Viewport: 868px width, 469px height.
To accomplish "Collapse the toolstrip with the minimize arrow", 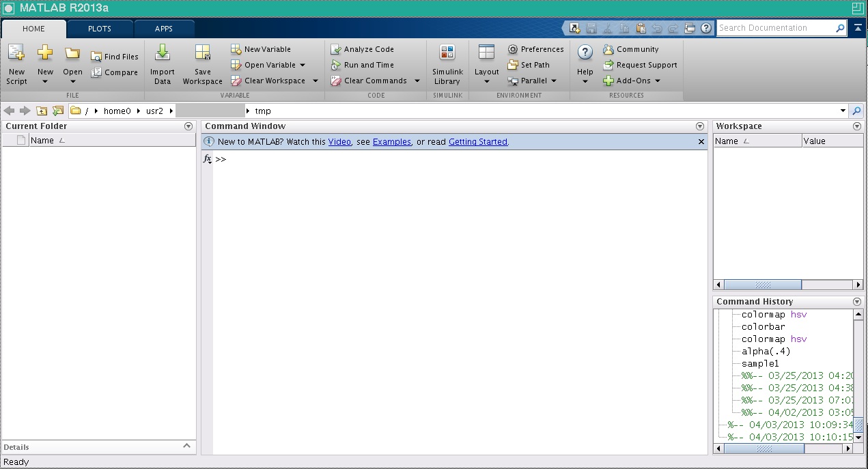I will click(858, 28).
